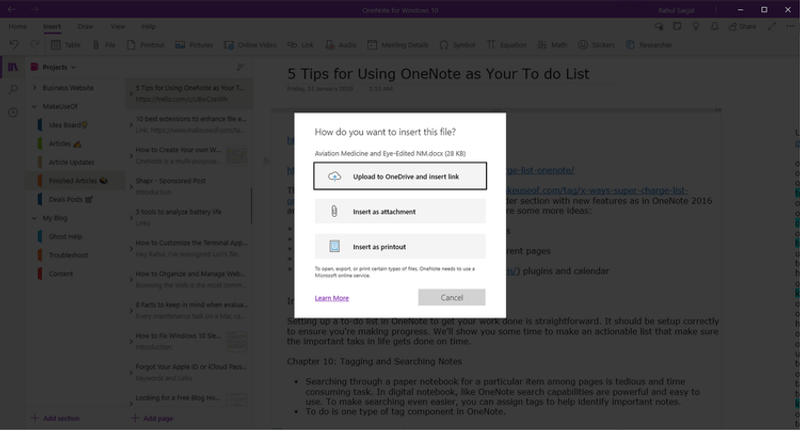Click the Online Video icon
The width and height of the screenshot is (800, 430).
click(229, 45)
